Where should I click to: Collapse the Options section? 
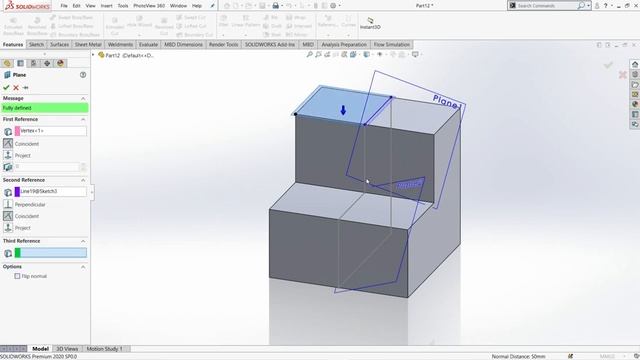tap(83, 267)
